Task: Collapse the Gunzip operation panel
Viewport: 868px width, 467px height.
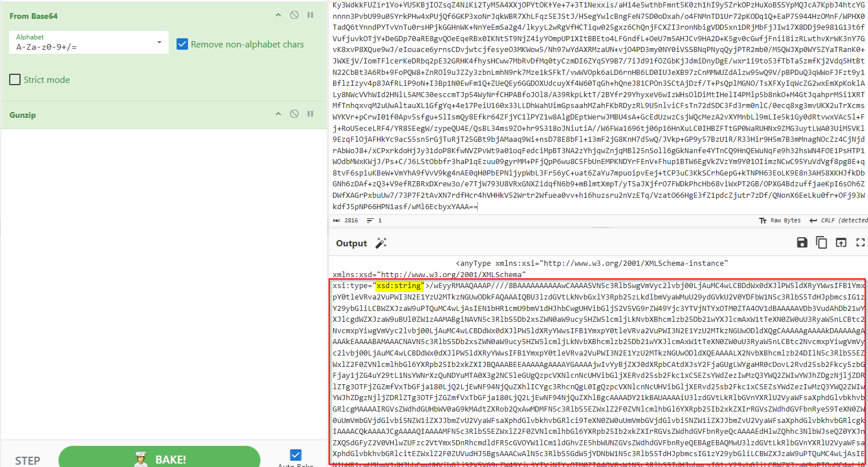Action: tap(278, 114)
